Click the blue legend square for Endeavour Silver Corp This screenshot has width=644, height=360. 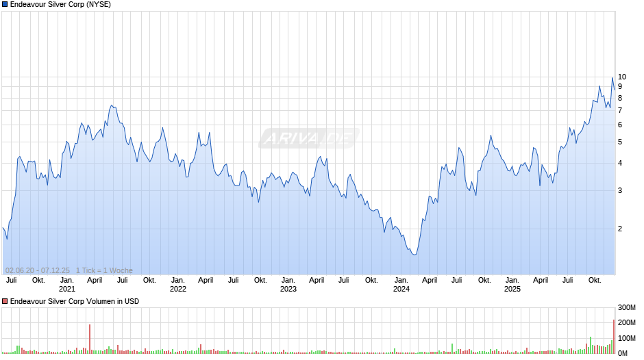[5, 5]
